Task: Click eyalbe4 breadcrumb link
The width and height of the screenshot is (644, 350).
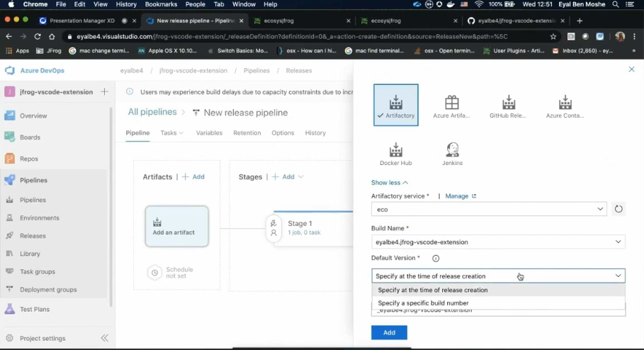Action: [x=132, y=71]
